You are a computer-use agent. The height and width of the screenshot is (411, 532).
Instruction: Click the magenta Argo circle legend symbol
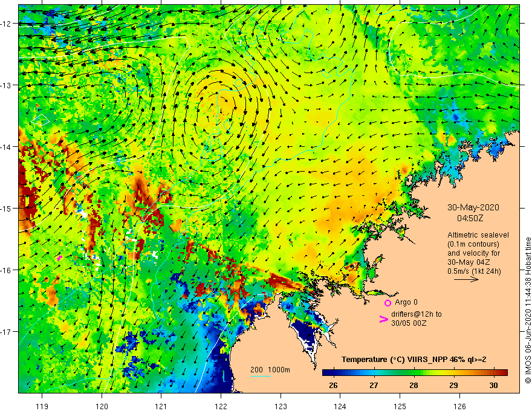[388, 303]
